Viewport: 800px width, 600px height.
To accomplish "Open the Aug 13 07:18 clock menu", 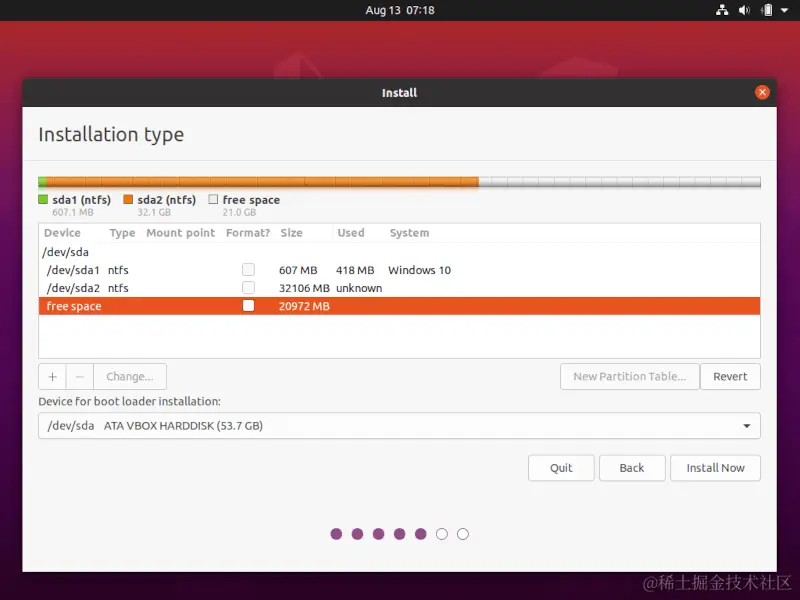I will click(x=400, y=10).
